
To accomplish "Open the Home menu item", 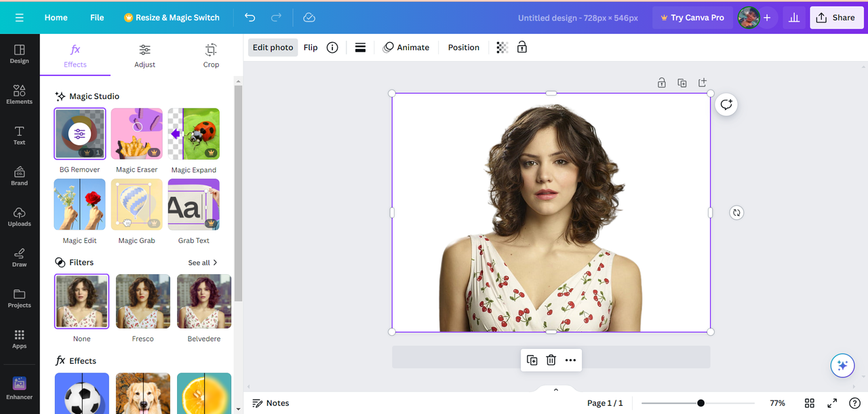I will click(x=56, y=18).
